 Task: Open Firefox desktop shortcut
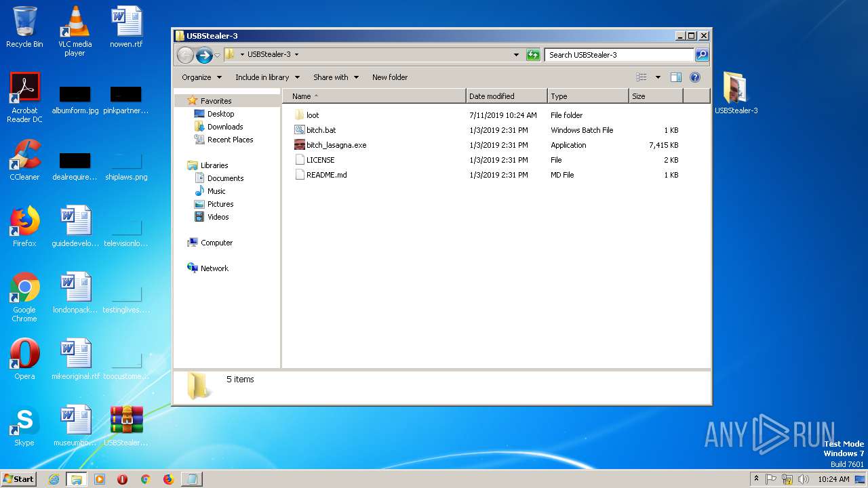click(x=24, y=226)
